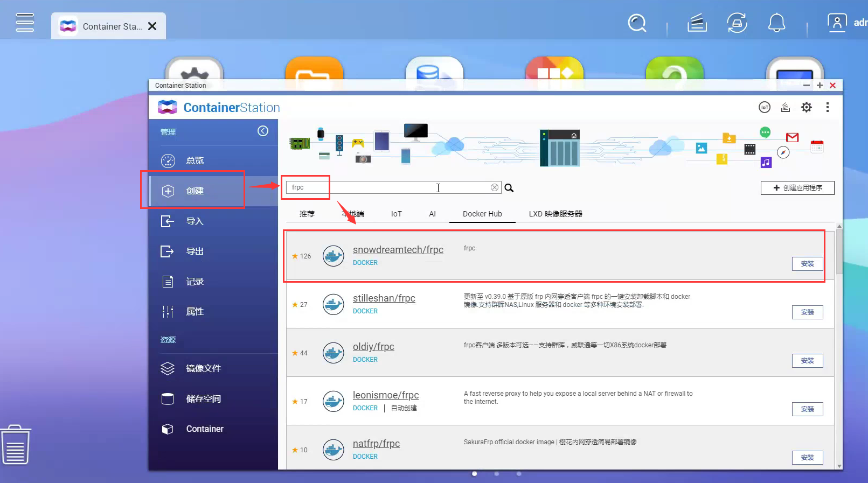Open the external devices sync icon
The height and width of the screenshot is (483, 868).
[737, 23]
